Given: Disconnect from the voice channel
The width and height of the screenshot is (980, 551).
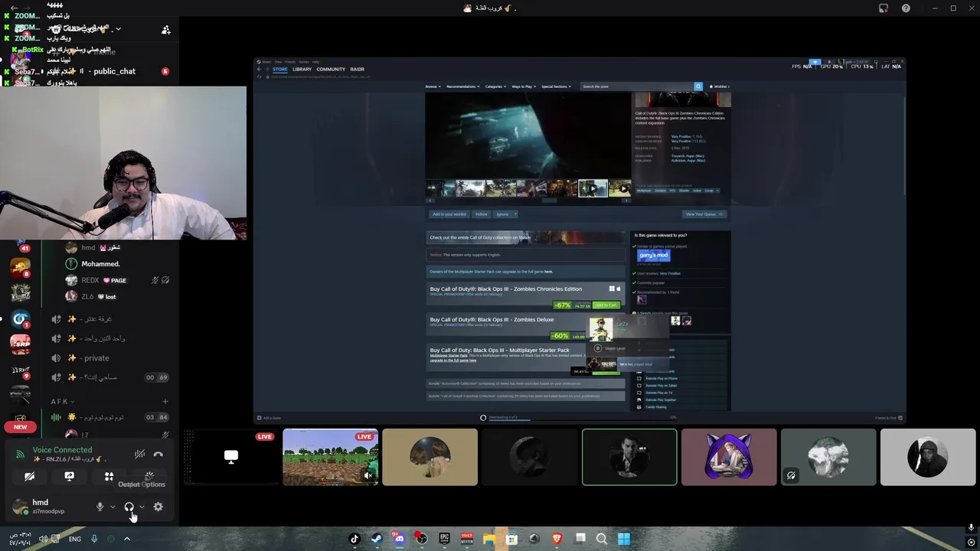Looking at the screenshot, I should [158, 454].
